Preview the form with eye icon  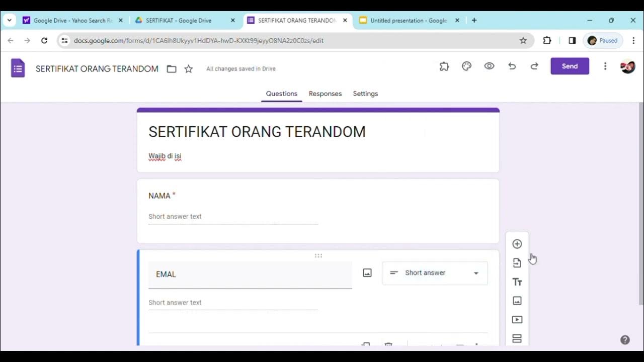tap(489, 66)
